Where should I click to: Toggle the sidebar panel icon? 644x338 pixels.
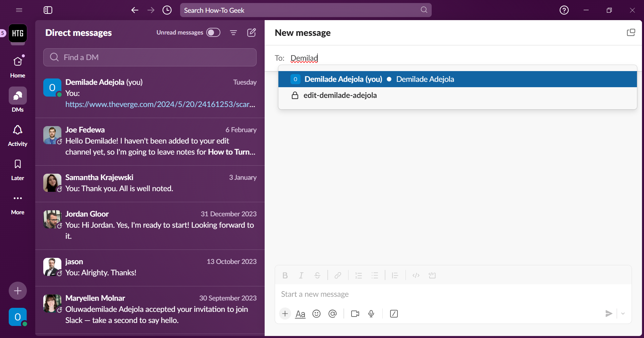pos(48,10)
